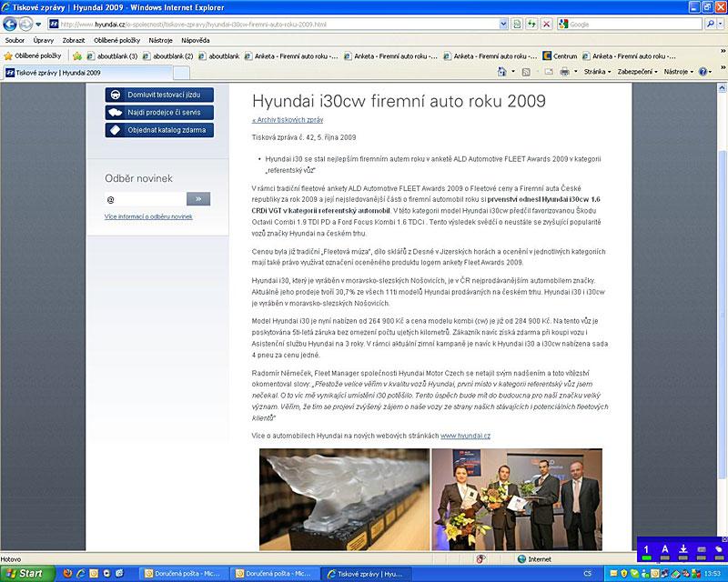Click the Najdi prodejce či servis button
Viewport: 728px width, 582px height.
point(159,113)
